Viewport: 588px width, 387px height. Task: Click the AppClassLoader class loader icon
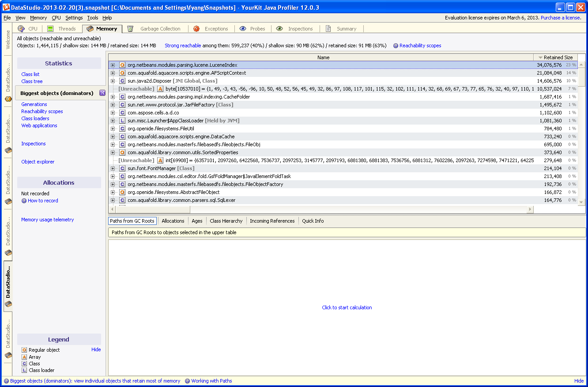click(x=122, y=121)
